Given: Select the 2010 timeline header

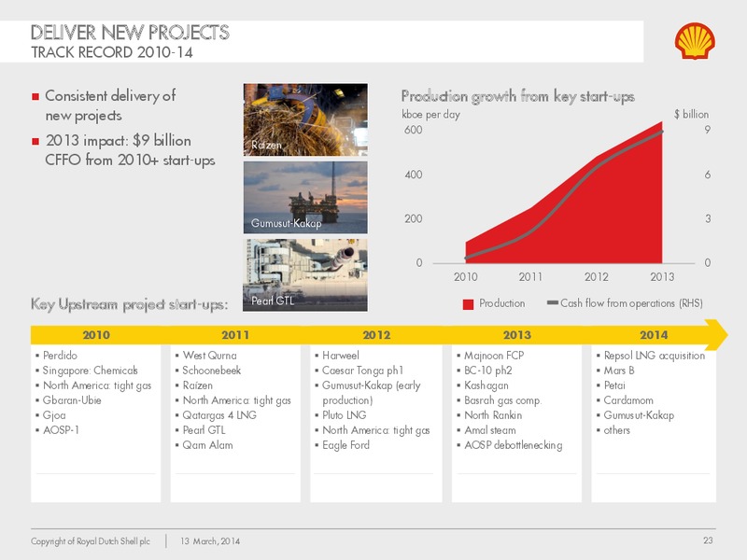Looking at the screenshot, I should tap(96, 335).
